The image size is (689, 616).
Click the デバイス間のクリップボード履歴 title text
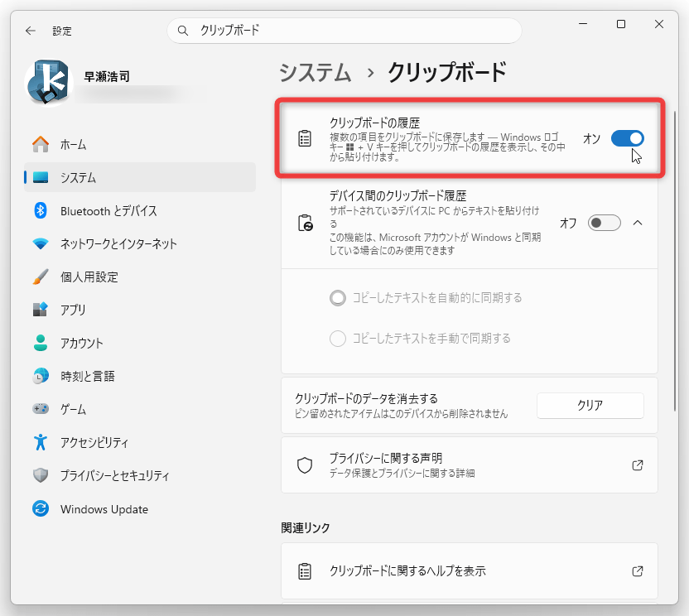click(398, 195)
